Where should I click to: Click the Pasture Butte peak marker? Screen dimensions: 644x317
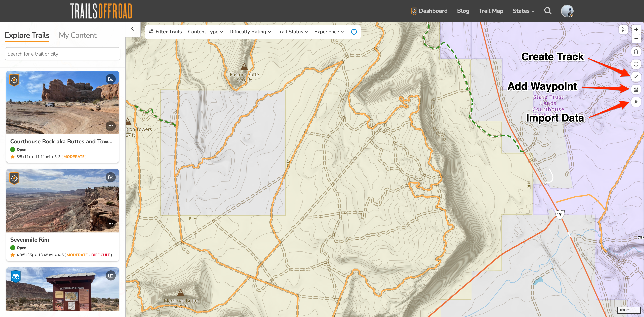click(244, 67)
